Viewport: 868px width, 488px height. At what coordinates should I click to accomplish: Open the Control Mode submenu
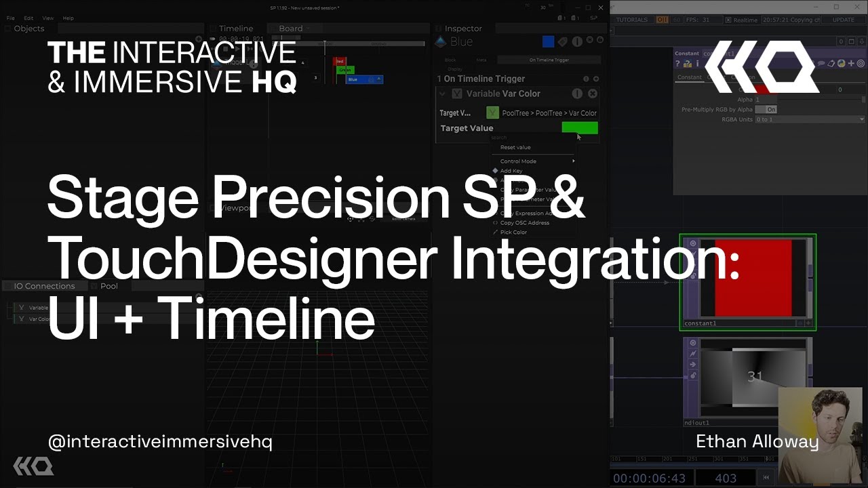534,161
